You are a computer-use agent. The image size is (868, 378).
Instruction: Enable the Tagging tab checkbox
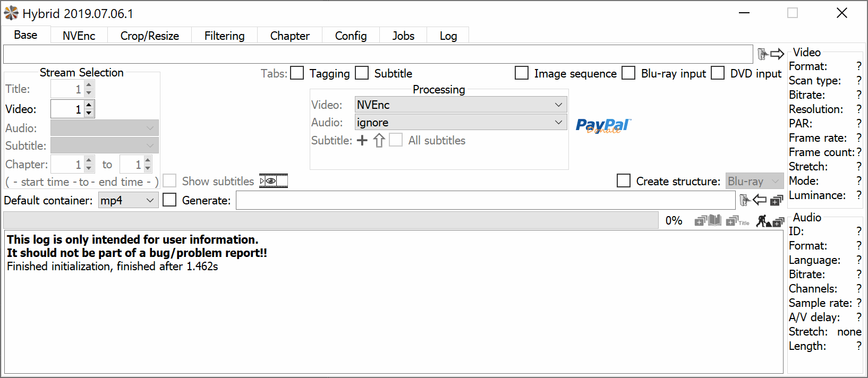pos(297,73)
